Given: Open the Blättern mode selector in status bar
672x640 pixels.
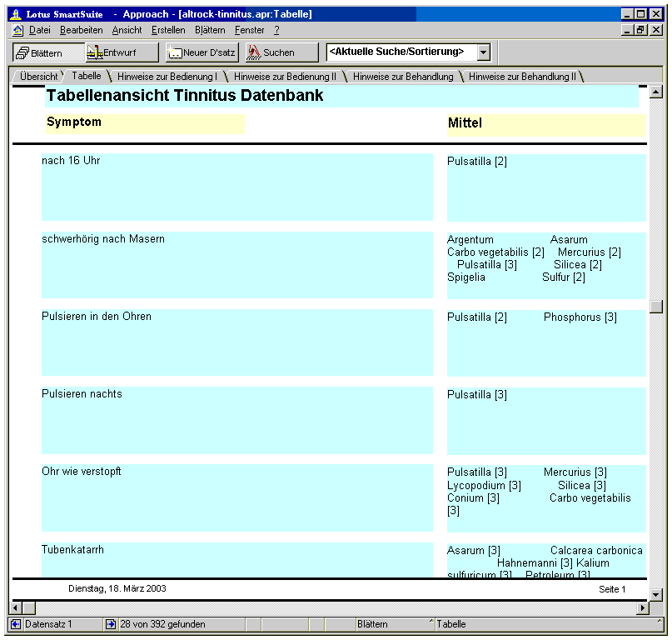Looking at the screenshot, I should tap(396, 624).
